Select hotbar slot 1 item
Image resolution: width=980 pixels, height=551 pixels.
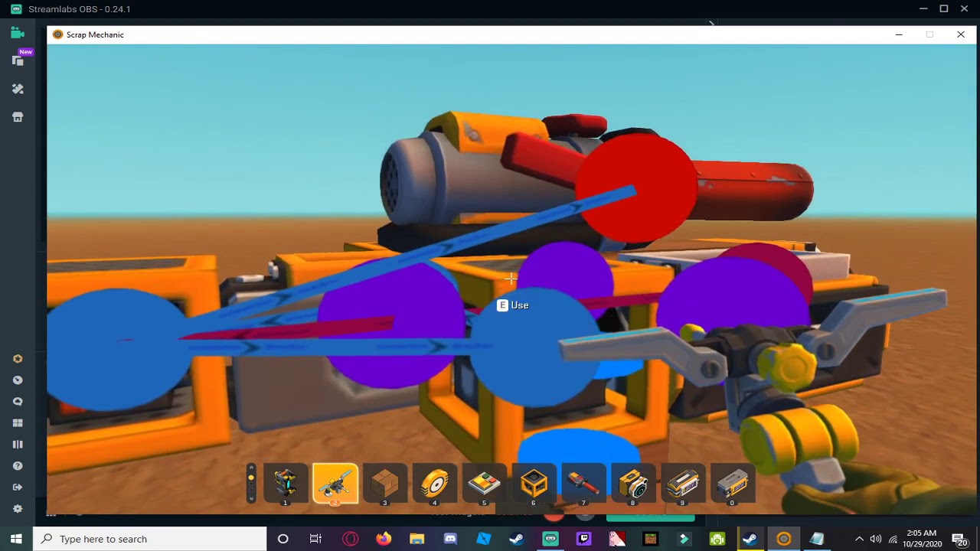[286, 484]
